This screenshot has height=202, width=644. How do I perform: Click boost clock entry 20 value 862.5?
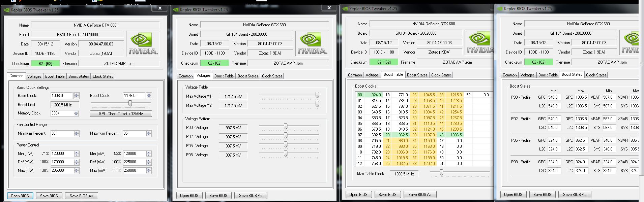(x=400, y=135)
